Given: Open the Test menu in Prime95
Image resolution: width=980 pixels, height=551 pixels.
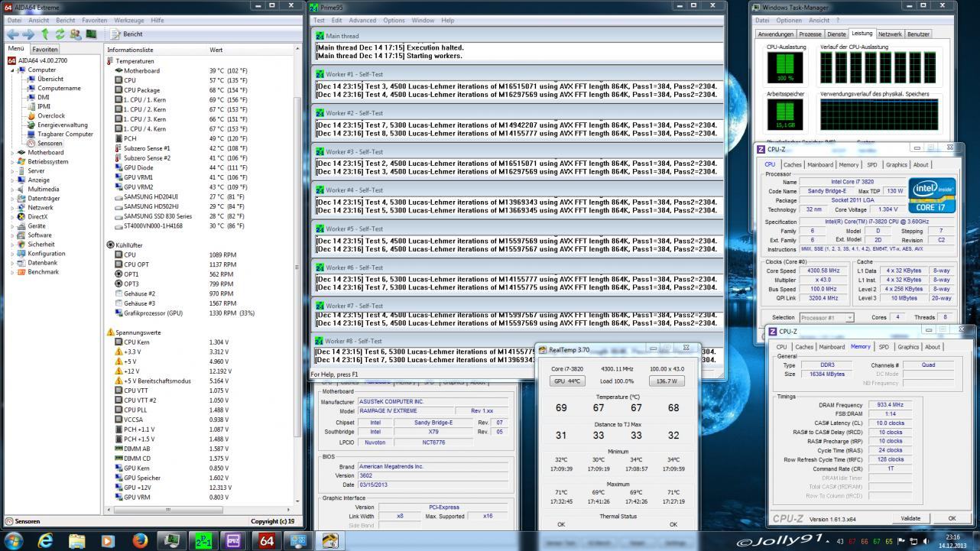Looking at the screenshot, I should (x=319, y=21).
